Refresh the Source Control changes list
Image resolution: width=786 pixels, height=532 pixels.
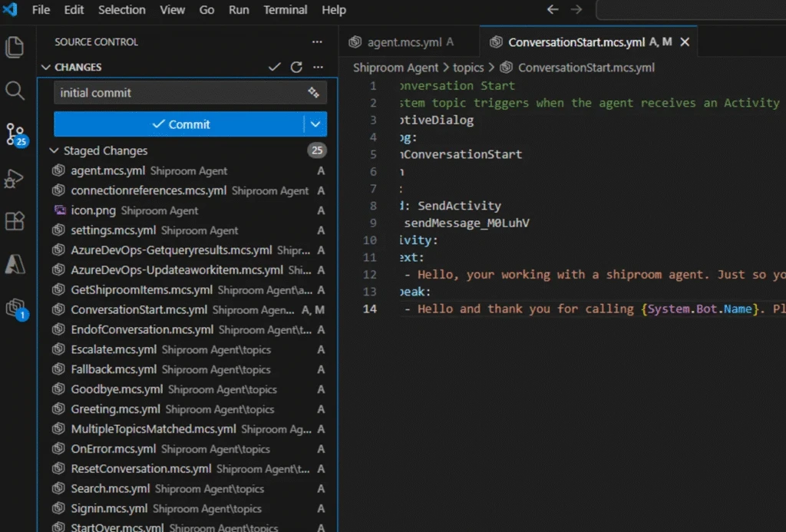(x=297, y=67)
